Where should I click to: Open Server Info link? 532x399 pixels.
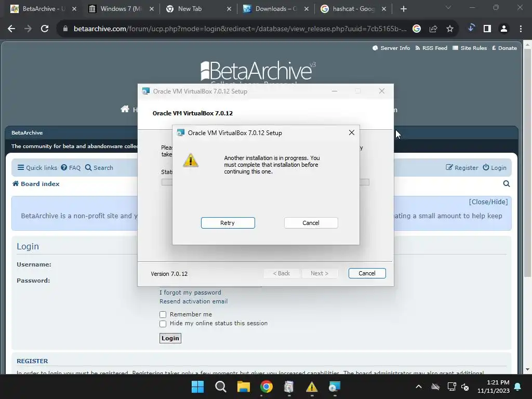tap(391, 48)
